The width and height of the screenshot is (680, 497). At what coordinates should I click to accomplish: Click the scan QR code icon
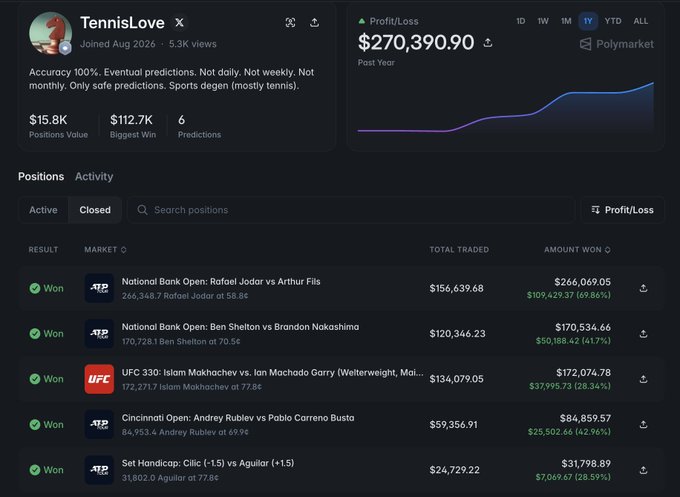290,23
